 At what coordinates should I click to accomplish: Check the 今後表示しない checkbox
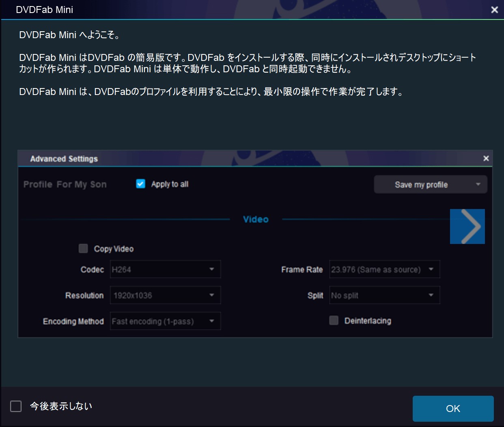(x=16, y=406)
